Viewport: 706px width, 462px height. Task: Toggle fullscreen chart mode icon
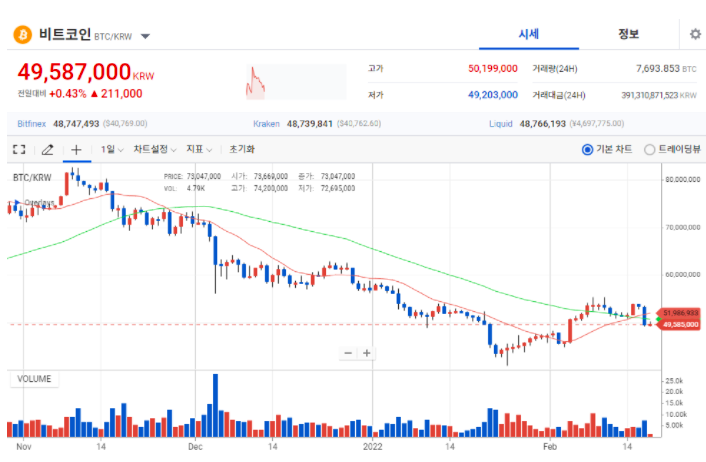(18, 149)
